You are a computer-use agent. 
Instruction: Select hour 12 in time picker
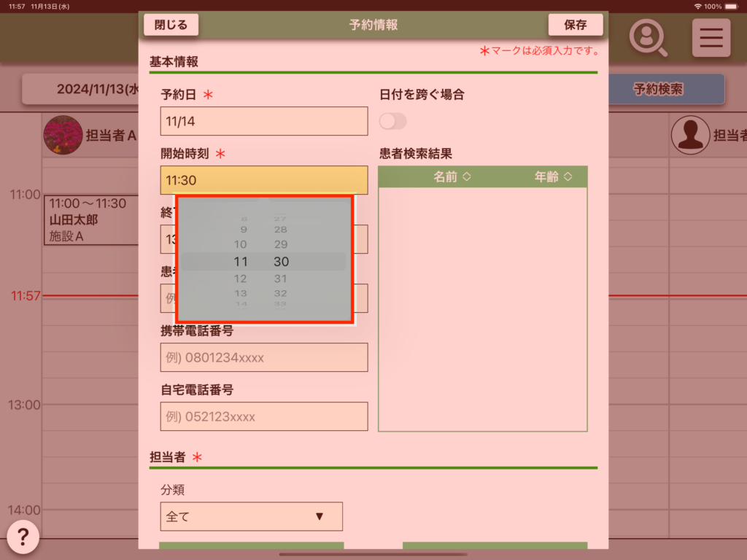coord(241,279)
